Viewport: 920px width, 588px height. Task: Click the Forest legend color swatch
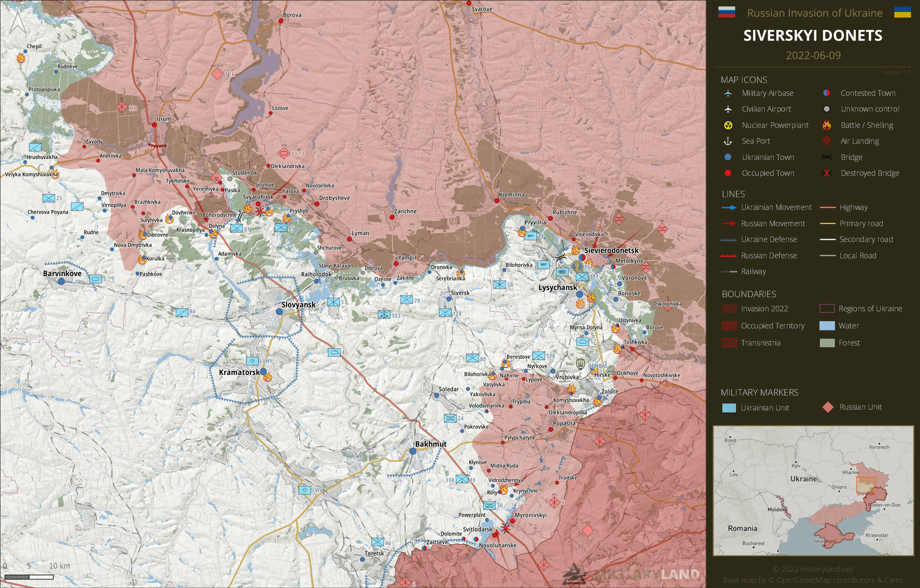(x=827, y=343)
